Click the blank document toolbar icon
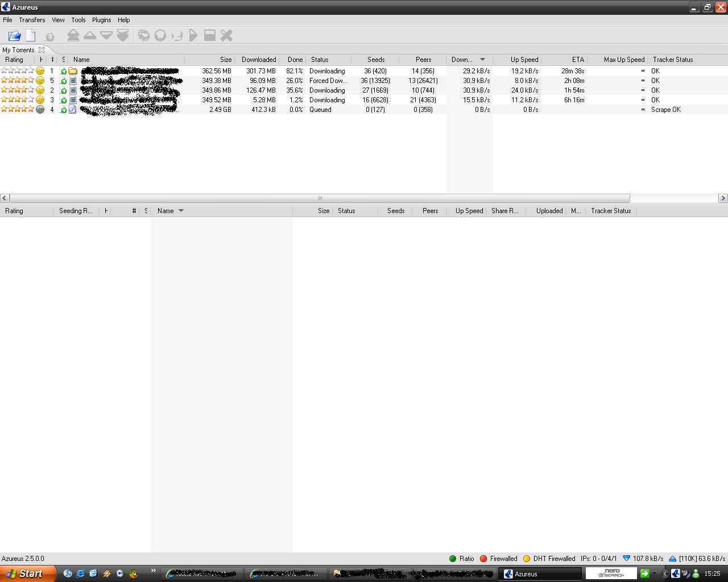The image size is (728, 582). coord(31,36)
